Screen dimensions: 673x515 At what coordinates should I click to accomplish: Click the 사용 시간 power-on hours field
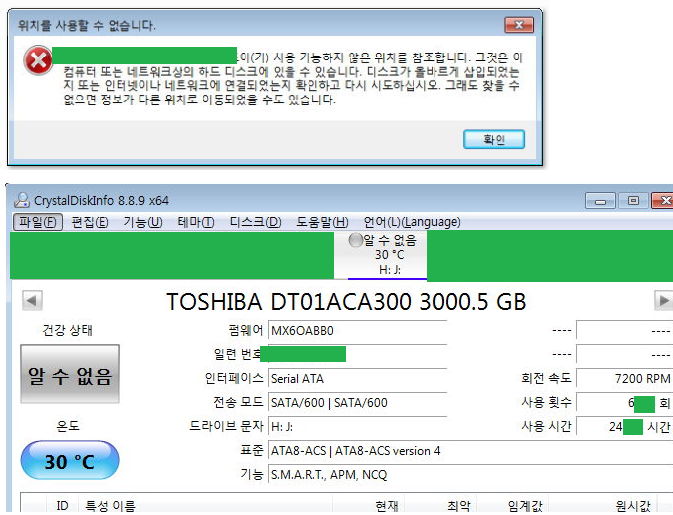click(624, 427)
